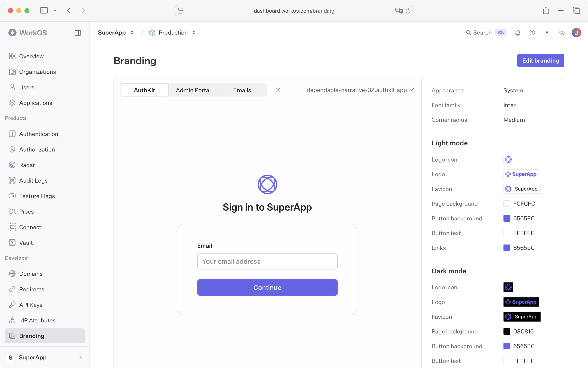Click the Safari translate icon
Viewport: 588px width, 368px height.
pos(399,11)
